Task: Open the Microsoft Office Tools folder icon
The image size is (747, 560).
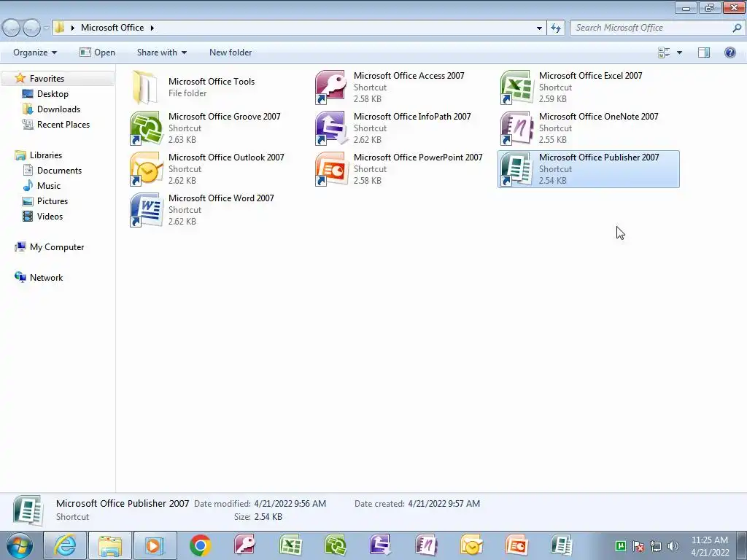Action: click(x=145, y=87)
